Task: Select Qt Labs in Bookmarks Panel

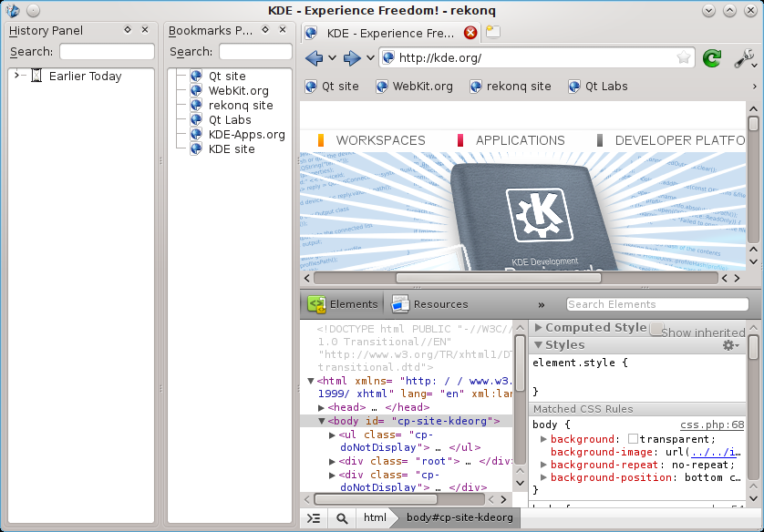Action: tap(230, 120)
